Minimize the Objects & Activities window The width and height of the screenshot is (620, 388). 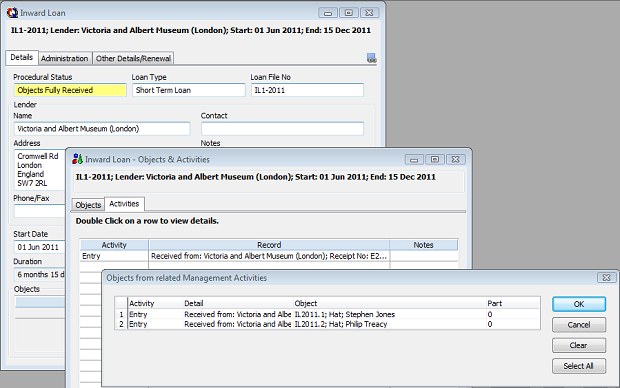(414, 159)
